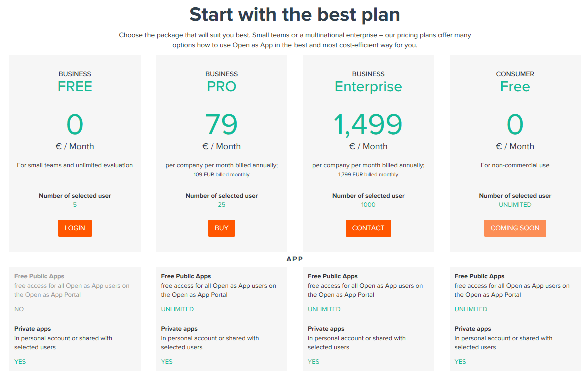Click Free Public Apps in PRO column
588x375 pixels.
coord(186,276)
